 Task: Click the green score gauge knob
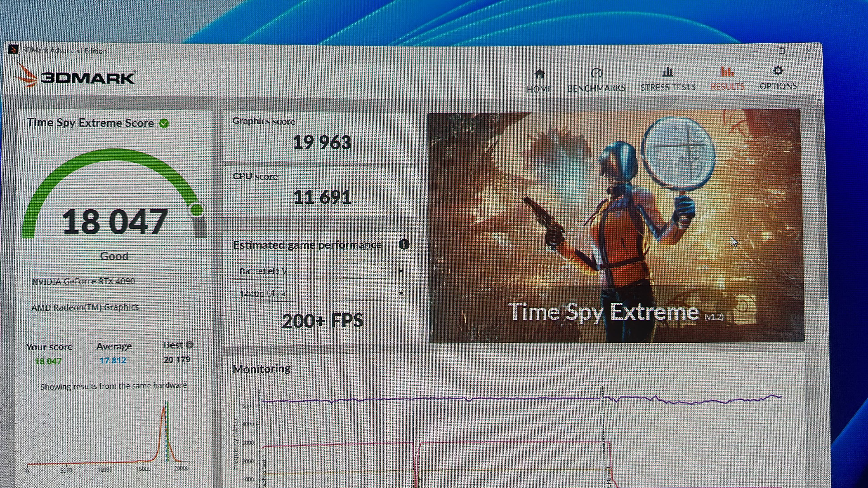click(196, 210)
